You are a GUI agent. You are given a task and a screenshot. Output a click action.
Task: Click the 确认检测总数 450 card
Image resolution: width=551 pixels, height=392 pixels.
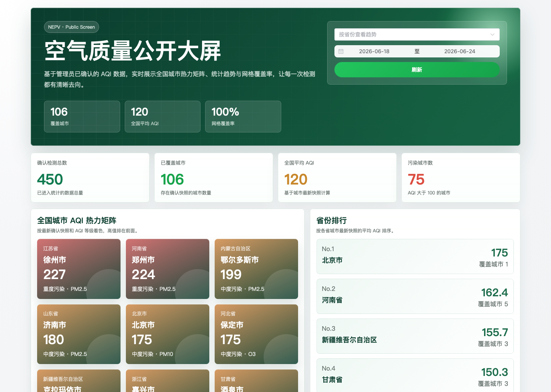pyautogui.click(x=90, y=178)
